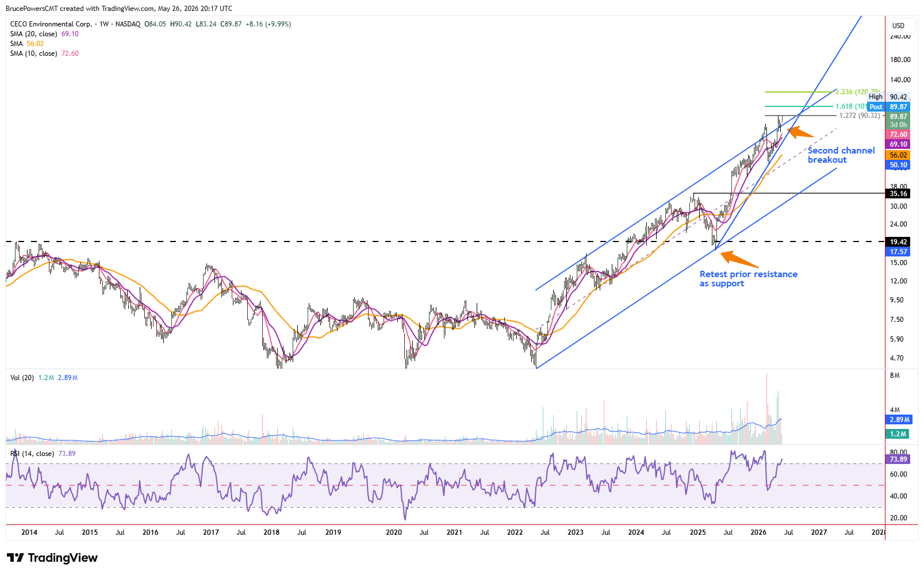This screenshot has width=924, height=575.
Task: Select 'Retest prior resistance as support' annotation
Action: pos(749,279)
